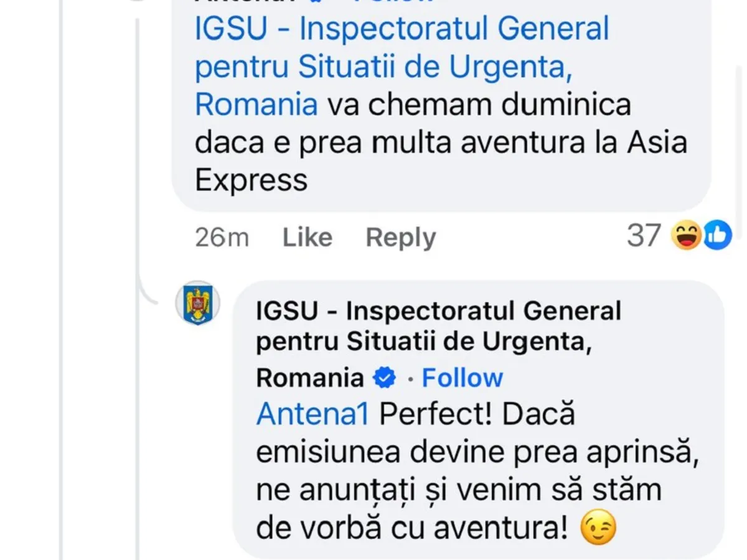View the 37 reactions count

(643, 236)
